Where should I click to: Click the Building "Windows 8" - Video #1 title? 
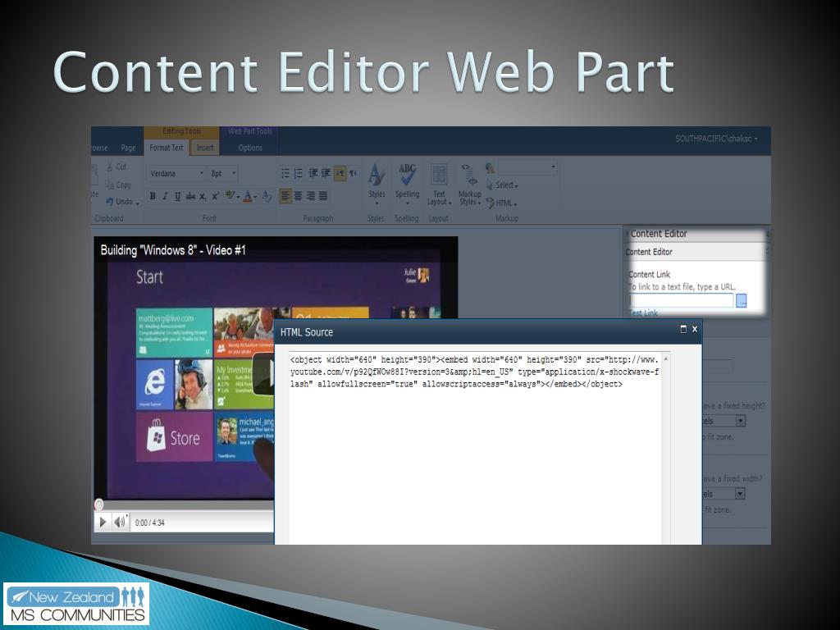(x=173, y=250)
